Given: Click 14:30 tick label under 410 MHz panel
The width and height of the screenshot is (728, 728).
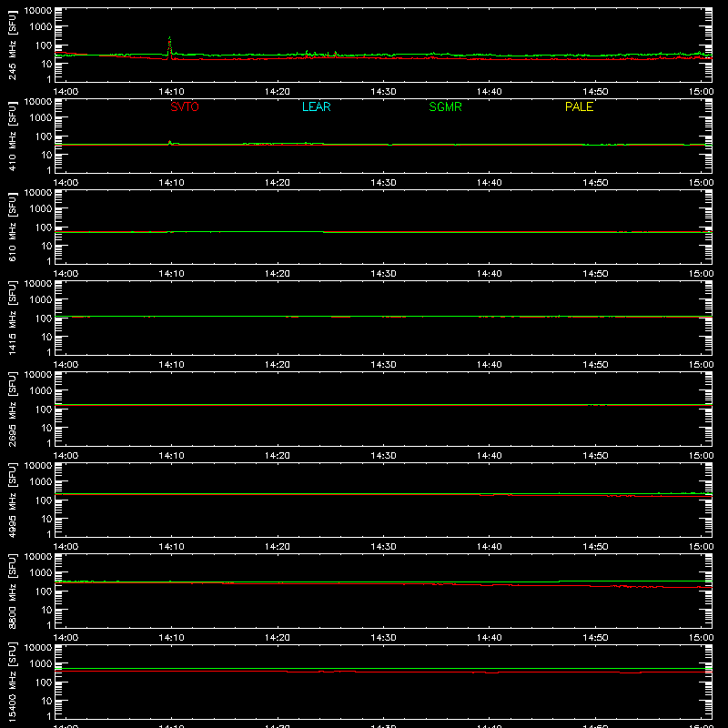Looking at the screenshot, I should pyautogui.click(x=383, y=183).
